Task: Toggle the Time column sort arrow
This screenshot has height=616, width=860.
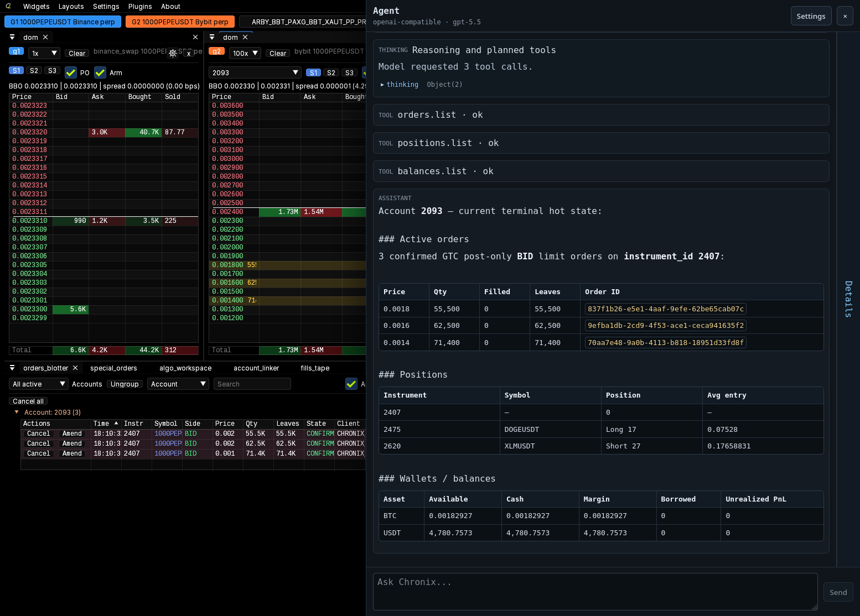Action: pyautogui.click(x=116, y=423)
